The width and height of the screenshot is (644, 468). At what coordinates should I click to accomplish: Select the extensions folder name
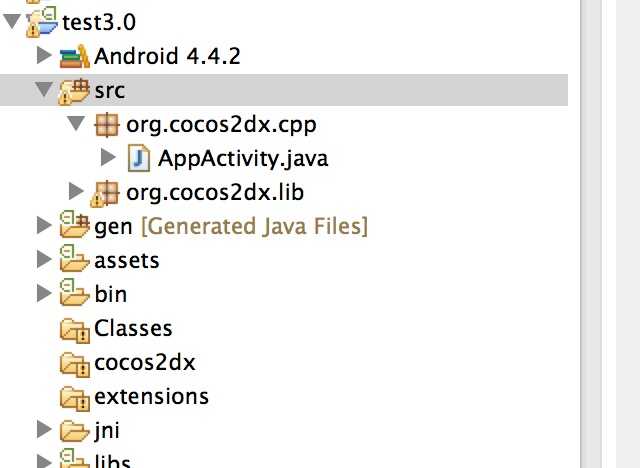click(152, 397)
